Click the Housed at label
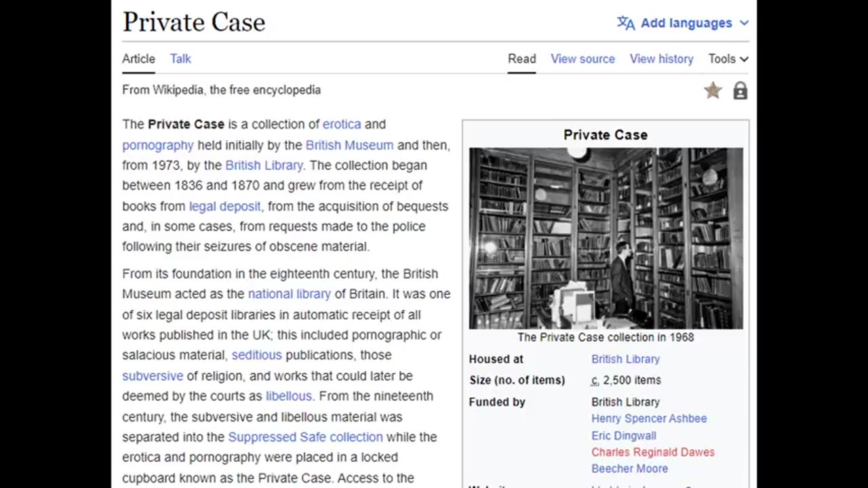This screenshot has width=868, height=488. pos(496,359)
